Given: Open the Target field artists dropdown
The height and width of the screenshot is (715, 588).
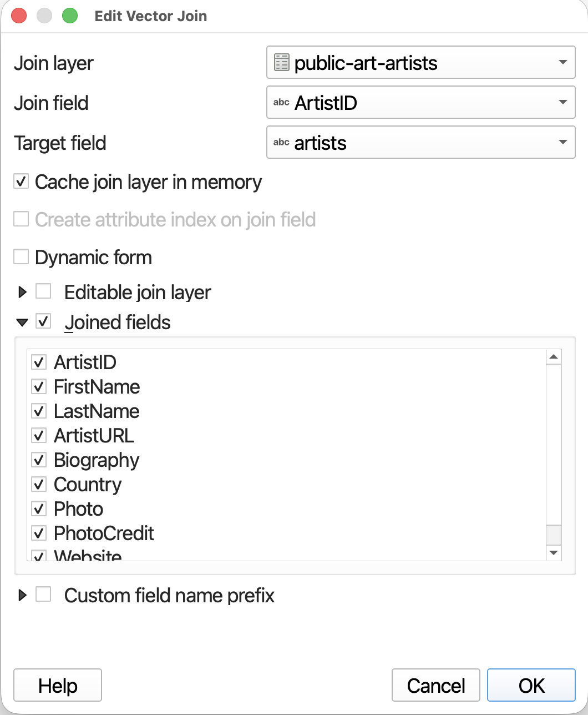Looking at the screenshot, I should 420,143.
